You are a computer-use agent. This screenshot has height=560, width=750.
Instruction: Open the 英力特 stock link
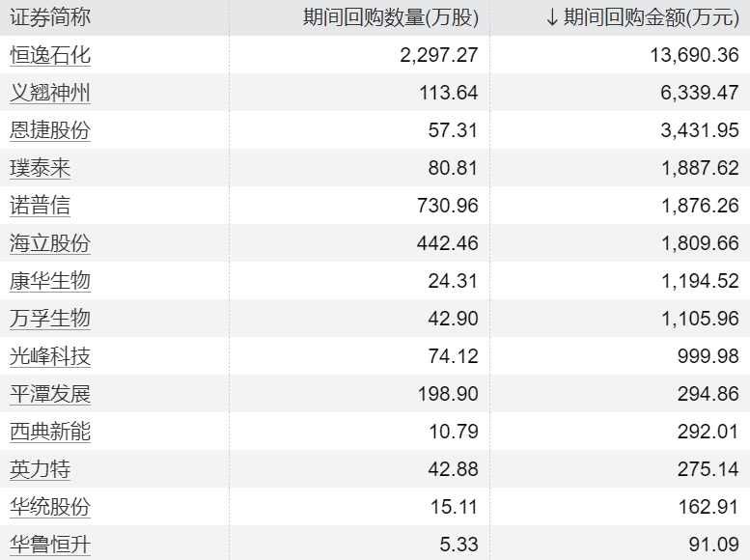[x=41, y=469]
